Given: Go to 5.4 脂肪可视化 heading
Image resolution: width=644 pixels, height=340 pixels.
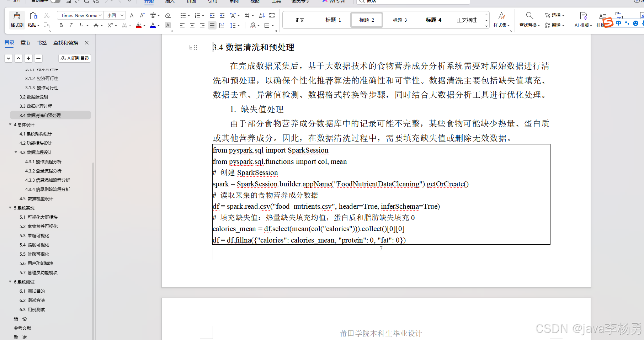Looking at the screenshot, I should (x=34, y=245).
